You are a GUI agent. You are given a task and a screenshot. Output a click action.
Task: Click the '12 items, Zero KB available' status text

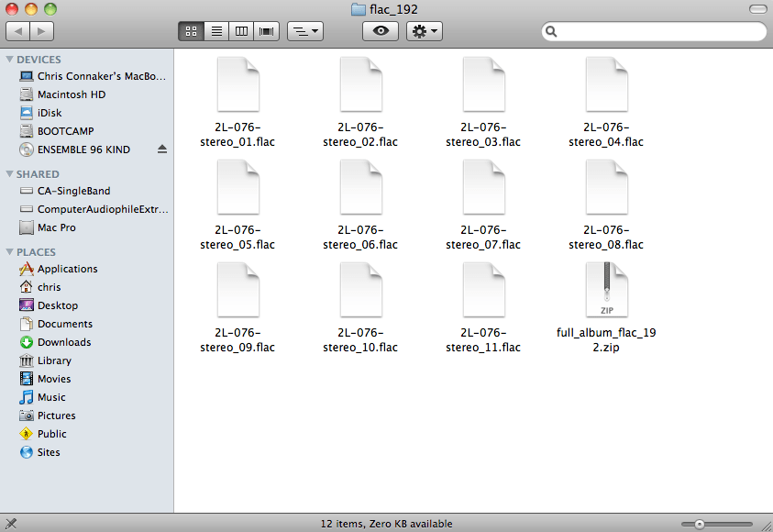click(x=387, y=524)
